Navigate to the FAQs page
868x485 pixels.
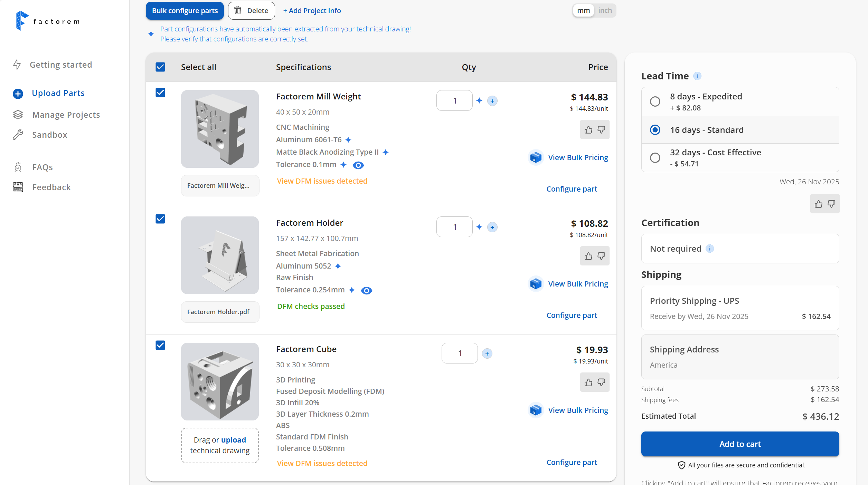[x=43, y=167]
